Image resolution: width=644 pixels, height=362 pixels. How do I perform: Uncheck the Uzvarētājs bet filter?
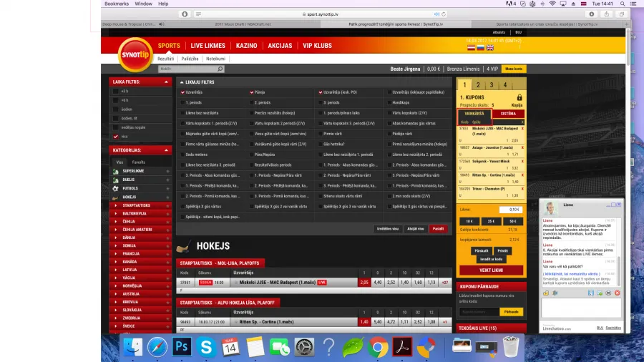tap(182, 92)
